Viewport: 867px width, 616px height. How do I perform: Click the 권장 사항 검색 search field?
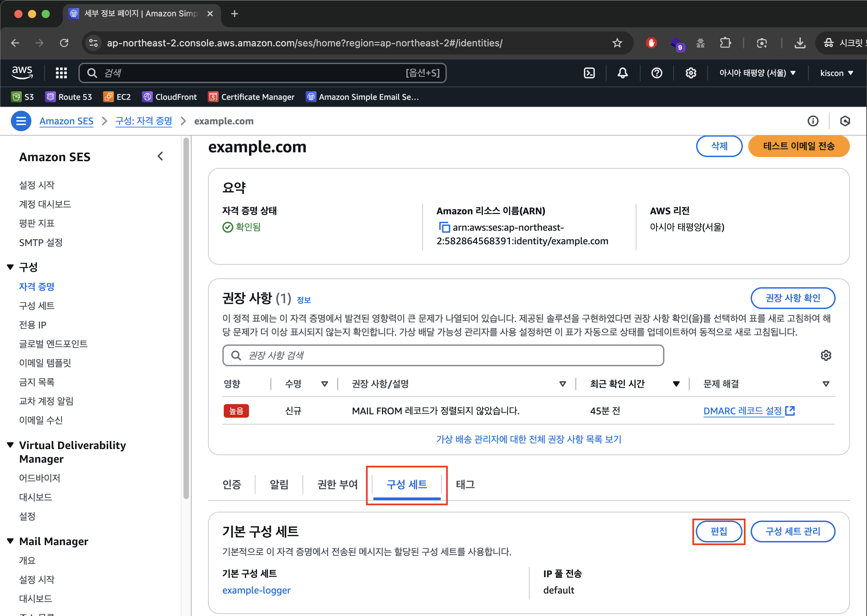[443, 355]
